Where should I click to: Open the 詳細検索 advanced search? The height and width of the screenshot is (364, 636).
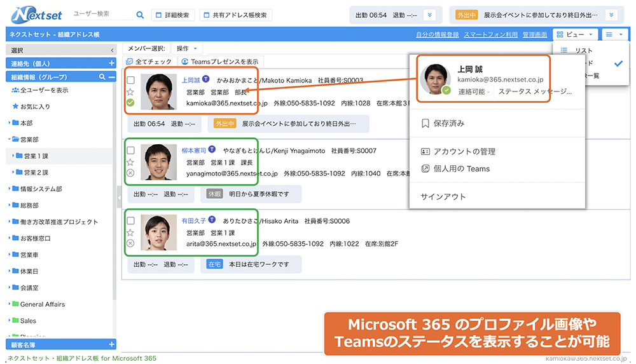click(x=173, y=15)
